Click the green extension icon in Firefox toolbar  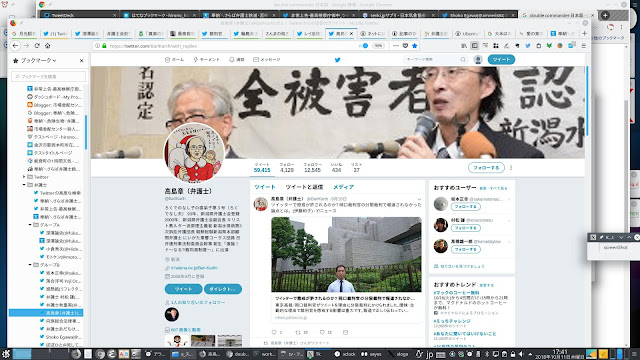549,46
